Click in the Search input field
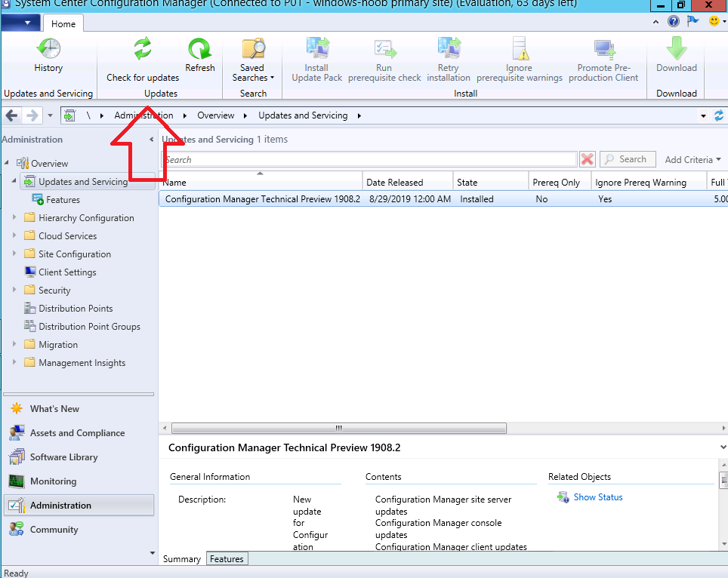Image resolution: width=728 pixels, height=578 pixels. (x=369, y=159)
